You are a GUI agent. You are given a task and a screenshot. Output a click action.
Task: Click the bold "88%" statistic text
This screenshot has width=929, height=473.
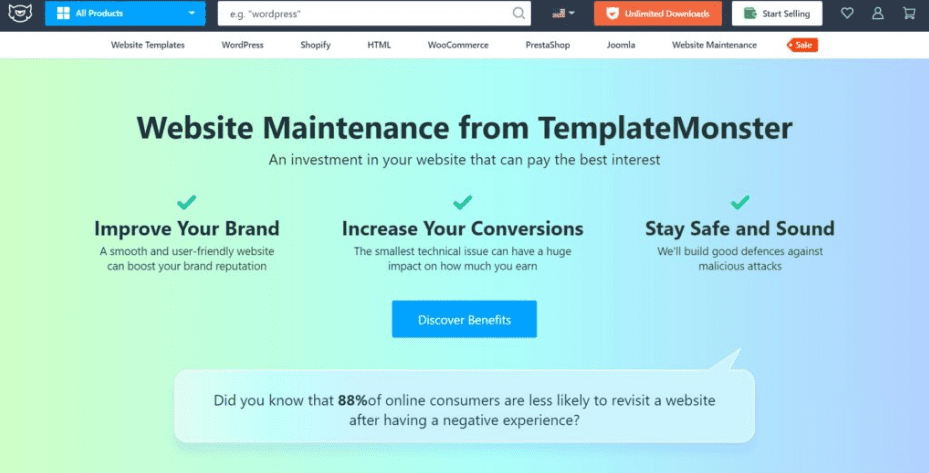pyautogui.click(x=353, y=400)
